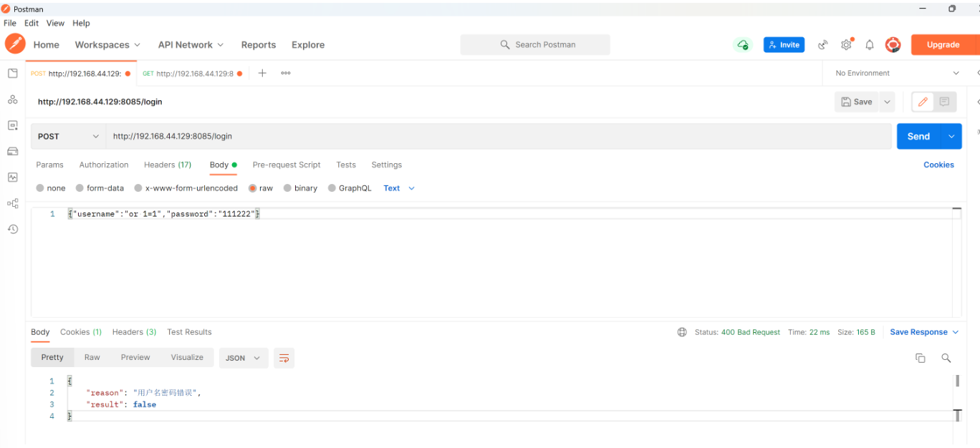Image resolution: width=980 pixels, height=448 pixels.
Task: Expand the Workspaces menu
Action: tap(107, 44)
